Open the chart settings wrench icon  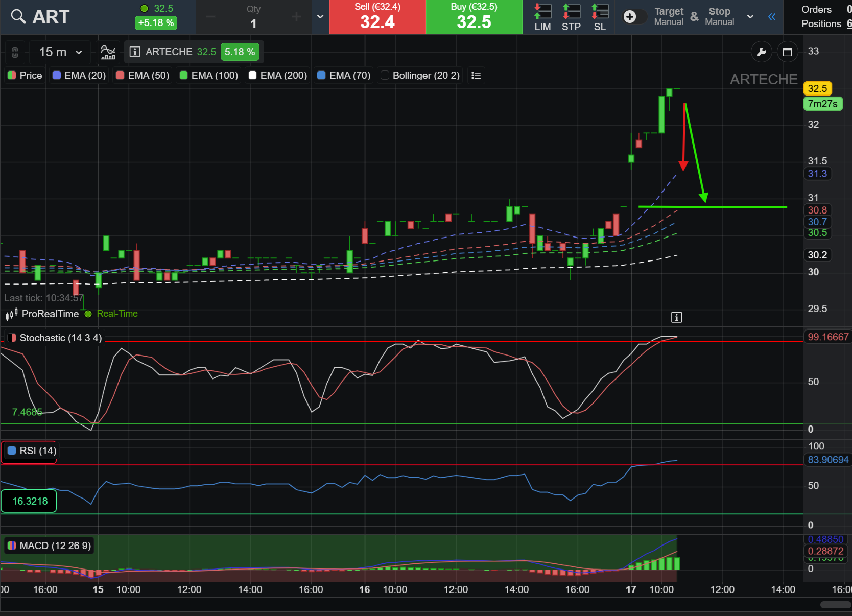tap(761, 52)
